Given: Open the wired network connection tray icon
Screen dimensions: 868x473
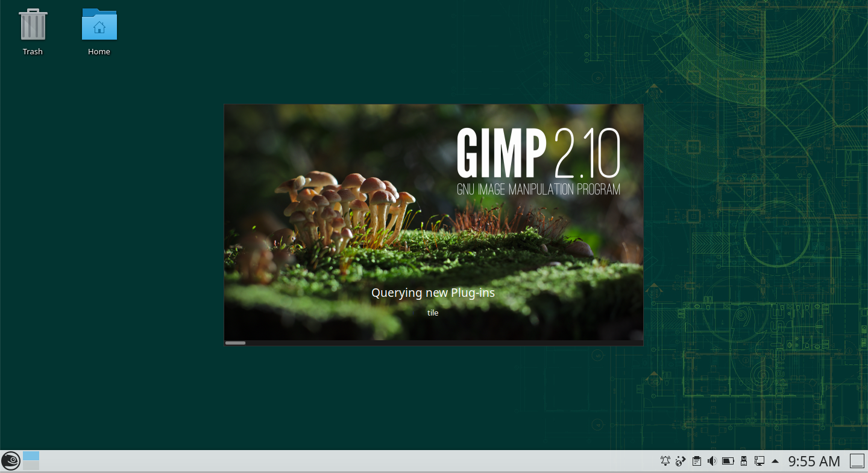Looking at the screenshot, I should point(759,462).
